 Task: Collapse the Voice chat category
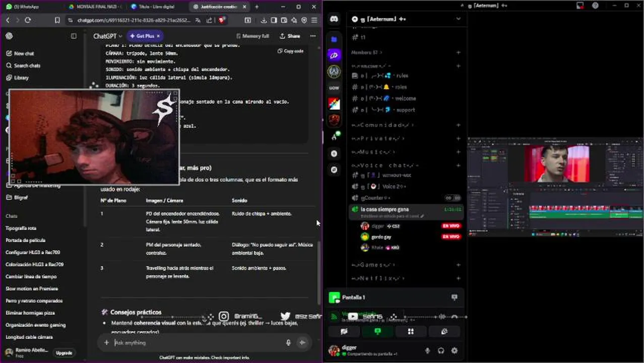coord(385,165)
